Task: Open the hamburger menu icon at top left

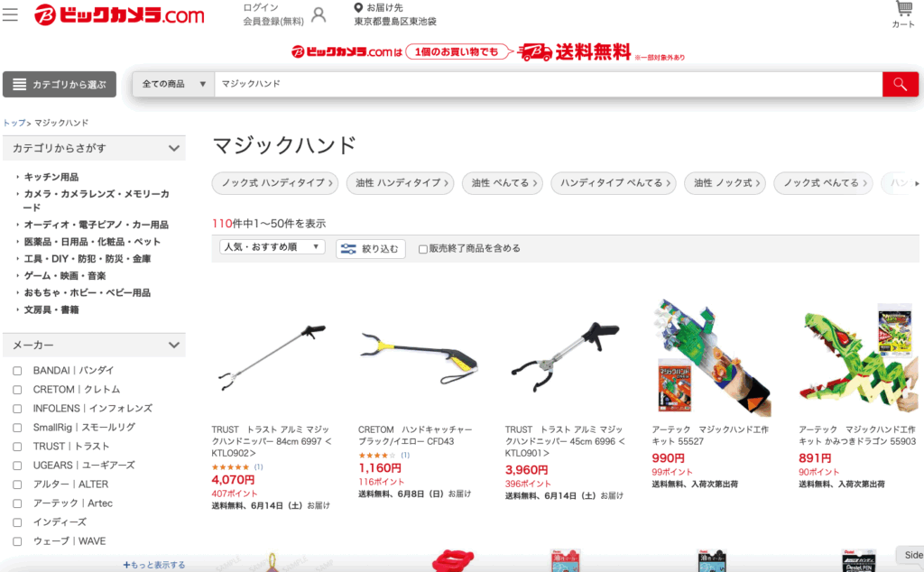Action: pos(10,14)
